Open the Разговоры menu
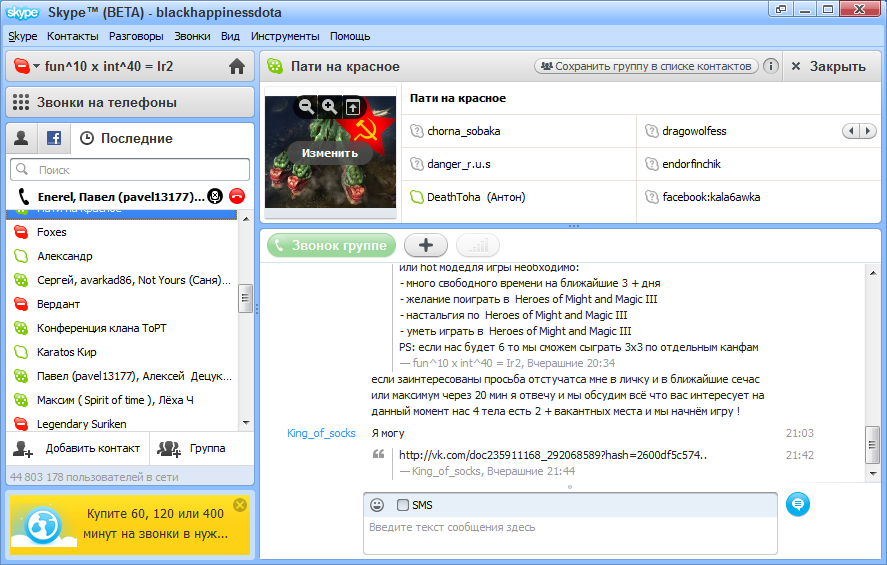The width and height of the screenshot is (887, 565). (x=136, y=36)
